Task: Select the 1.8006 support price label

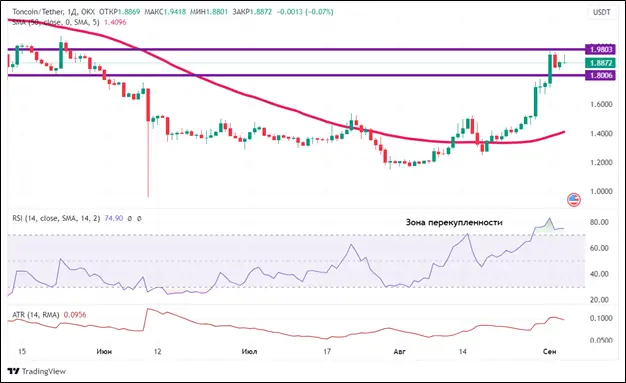Action: (x=600, y=75)
